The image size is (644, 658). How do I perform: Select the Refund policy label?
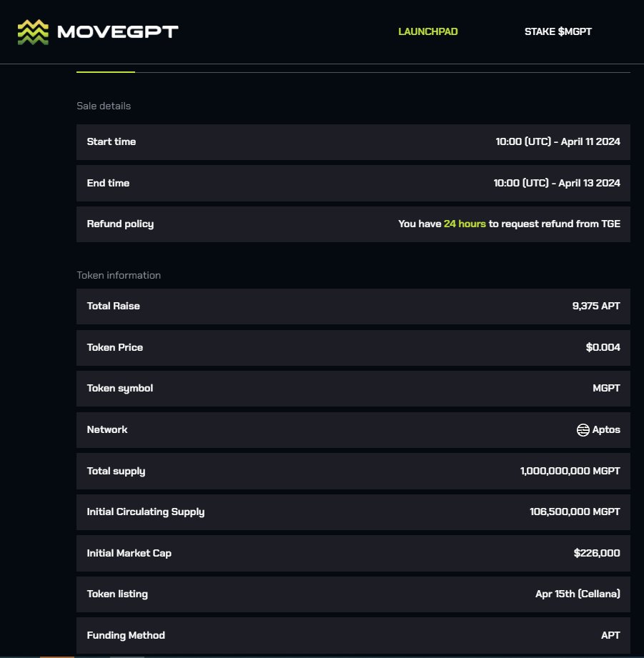(x=120, y=224)
